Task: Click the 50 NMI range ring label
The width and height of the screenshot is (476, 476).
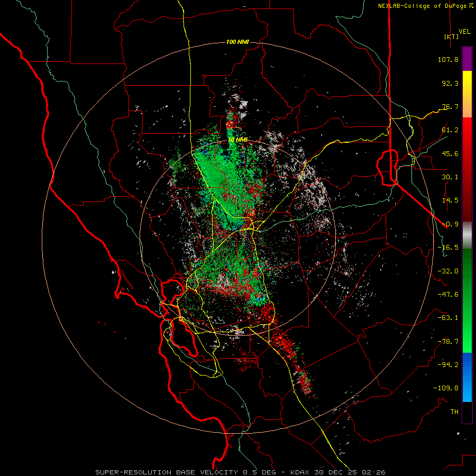Action: coord(237,140)
